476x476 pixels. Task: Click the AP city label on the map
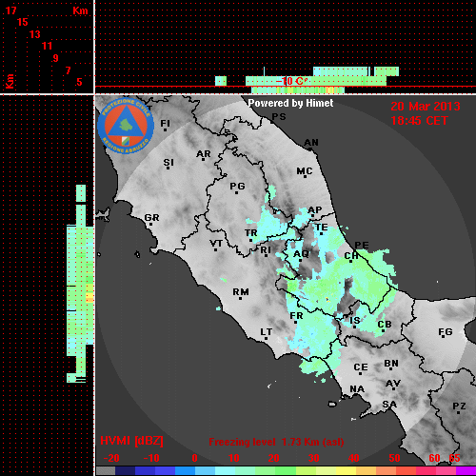pos(315,210)
